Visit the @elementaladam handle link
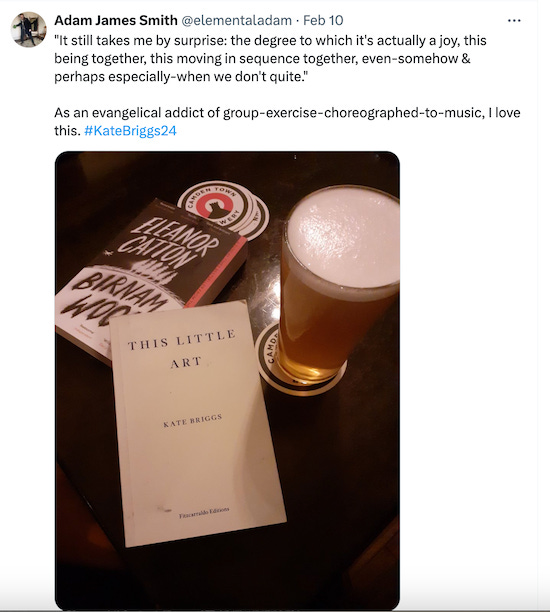Image resolution: width=550 pixels, height=612 pixels. pyautogui.click(x=237, y=20)
